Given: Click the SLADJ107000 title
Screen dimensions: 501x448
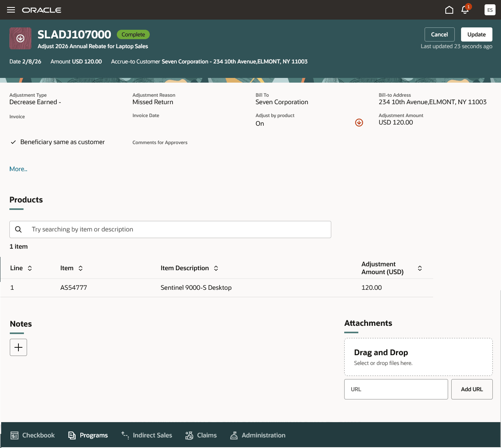Looking at the screenshot, I should 74,34.
